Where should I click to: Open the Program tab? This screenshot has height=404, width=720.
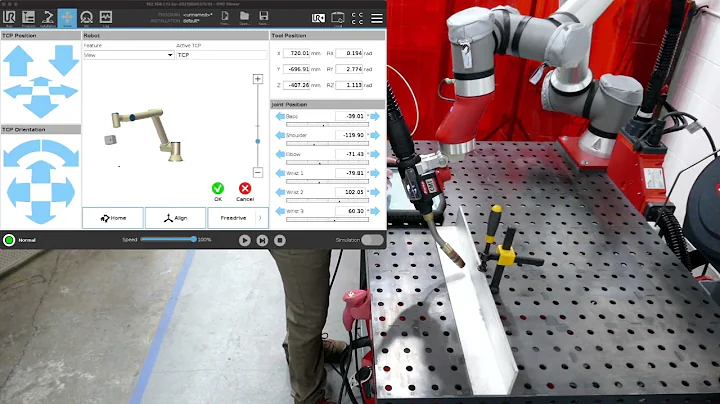click(28, 18)
